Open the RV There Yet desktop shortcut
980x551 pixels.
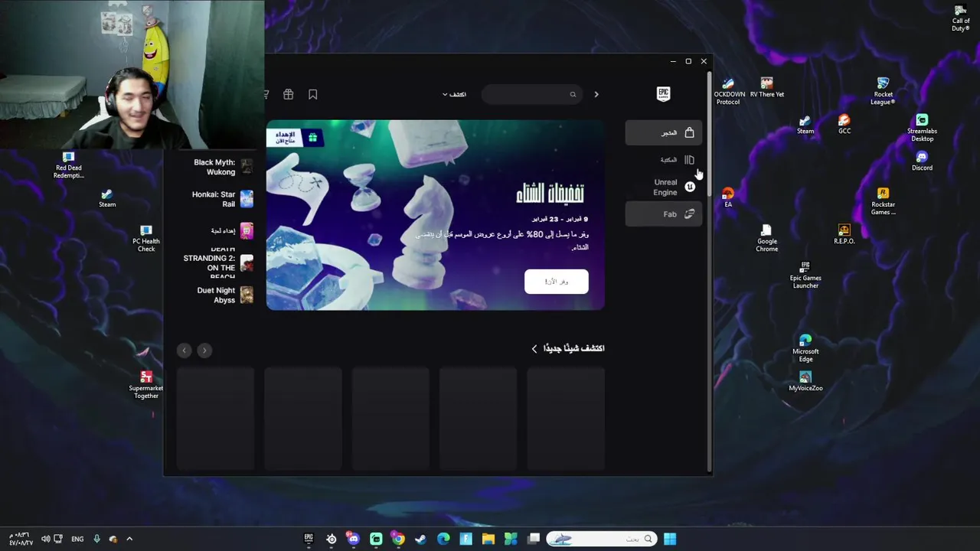(x=766, y=87)
